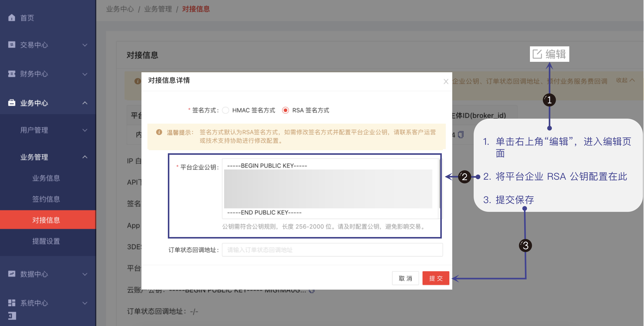Open 提醒设置 menu item
This screenshot has height=326, width=644.
(46, 241)
